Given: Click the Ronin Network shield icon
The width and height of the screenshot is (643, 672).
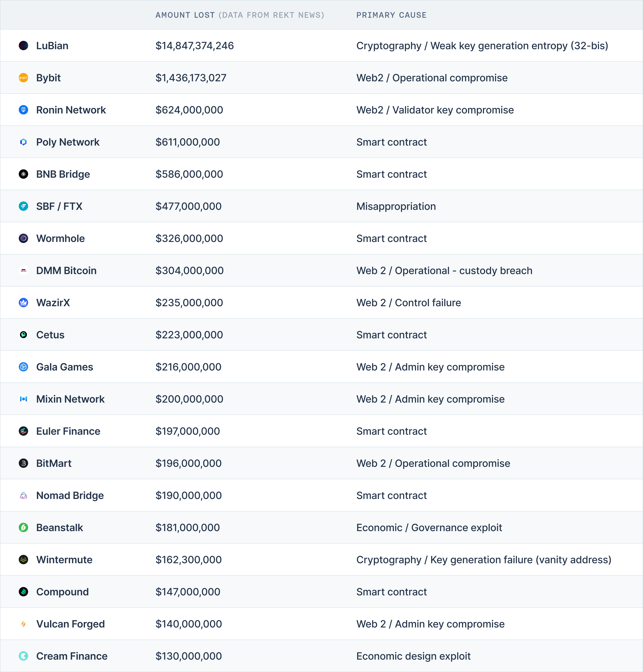Looking at the screenshot, I should (x=23, y=110).
